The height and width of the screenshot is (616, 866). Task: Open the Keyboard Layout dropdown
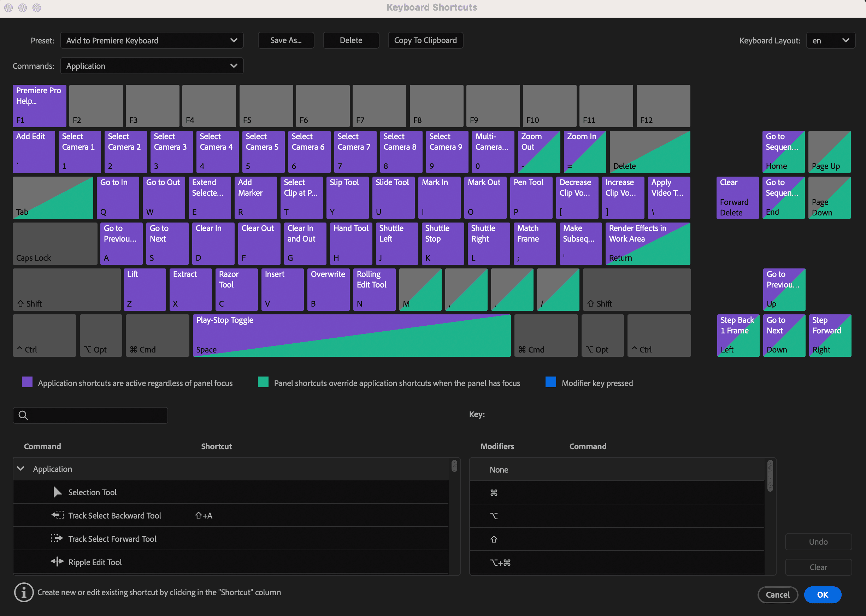[x=830, y=40]
